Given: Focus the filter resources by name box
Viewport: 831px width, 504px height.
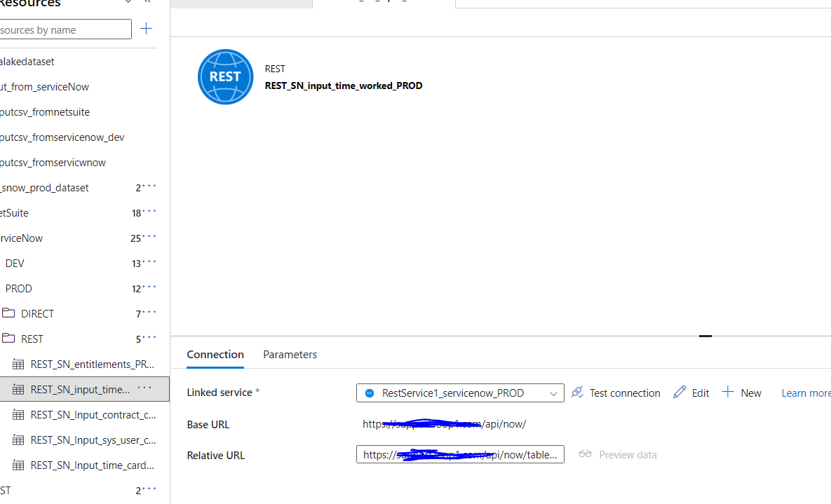Looking at the screenshot, I should 65,29.
